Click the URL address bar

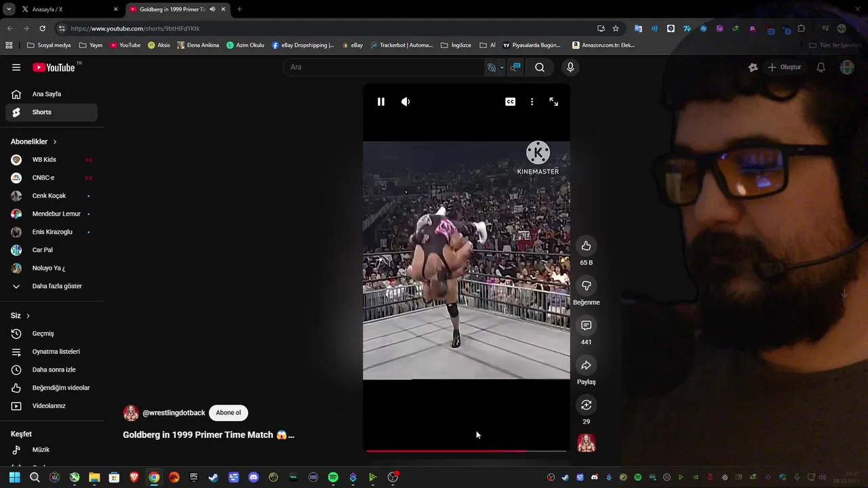pyautogui.click(x=325, y=28)
